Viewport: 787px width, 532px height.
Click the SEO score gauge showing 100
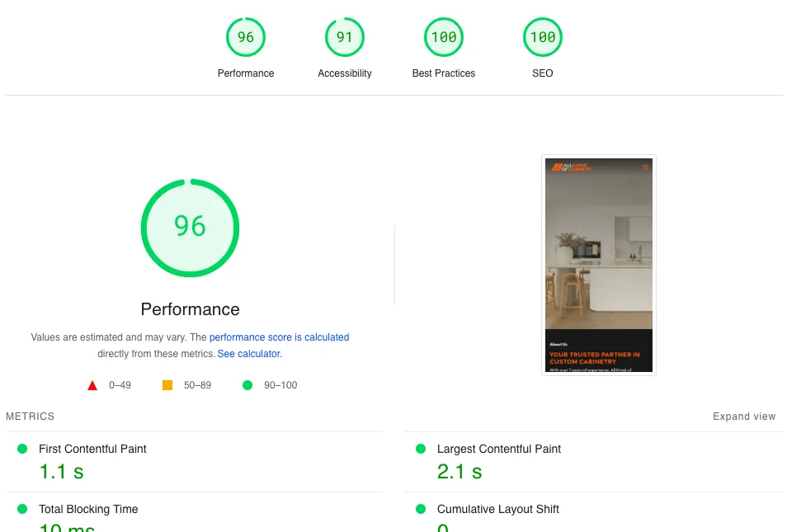coord(543,37)
